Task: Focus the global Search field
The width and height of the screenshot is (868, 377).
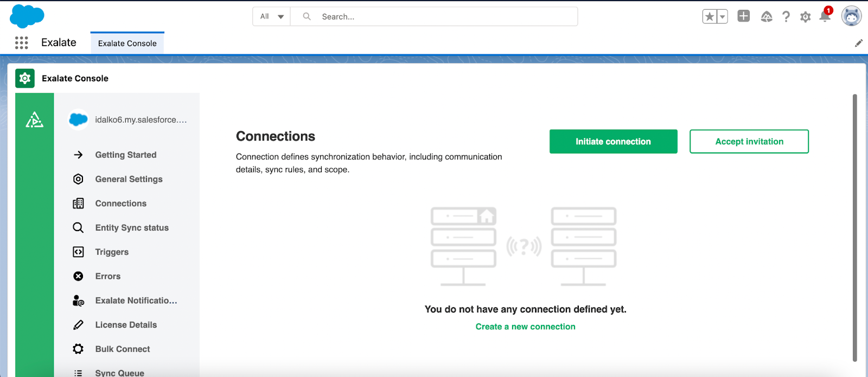Action: pyautogui.click(x=434, y=16)
